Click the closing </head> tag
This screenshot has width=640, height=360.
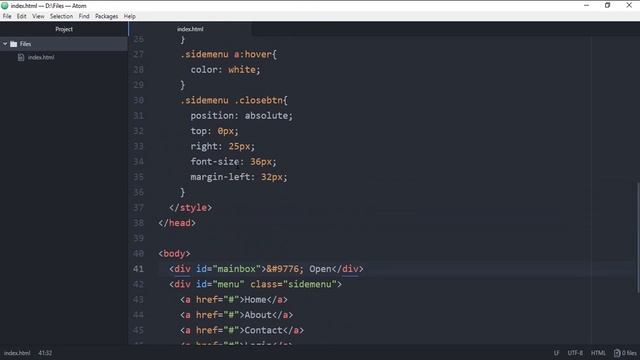pyautogui.click(x=177, y=223)
